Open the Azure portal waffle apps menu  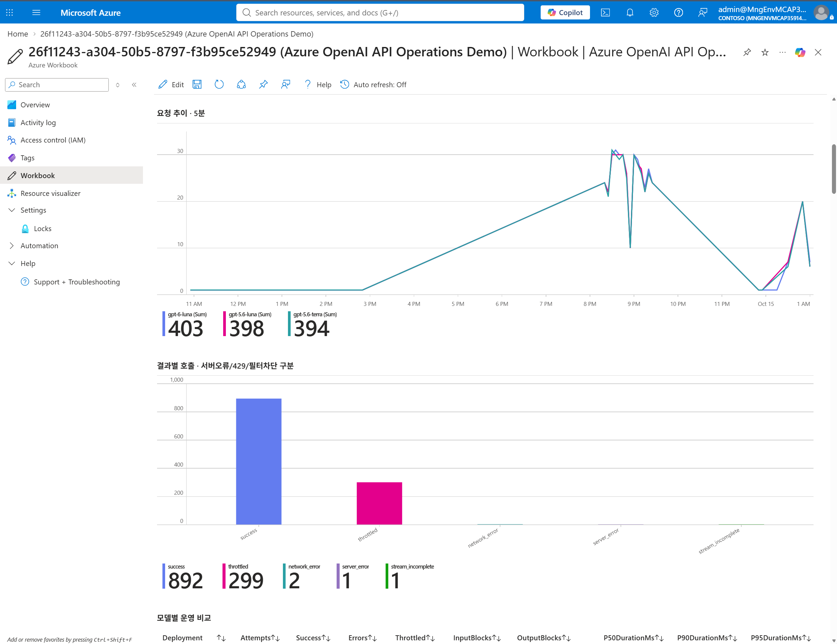pos(10,13)
